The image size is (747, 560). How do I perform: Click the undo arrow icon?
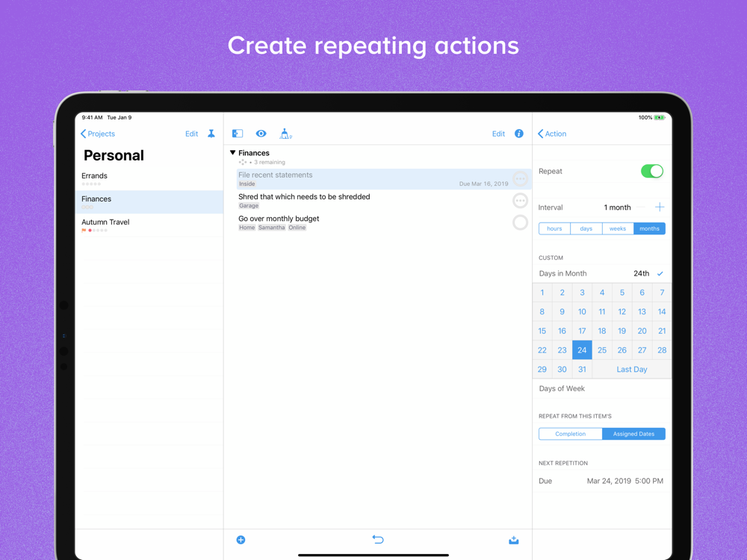click(x=378, y=540)
